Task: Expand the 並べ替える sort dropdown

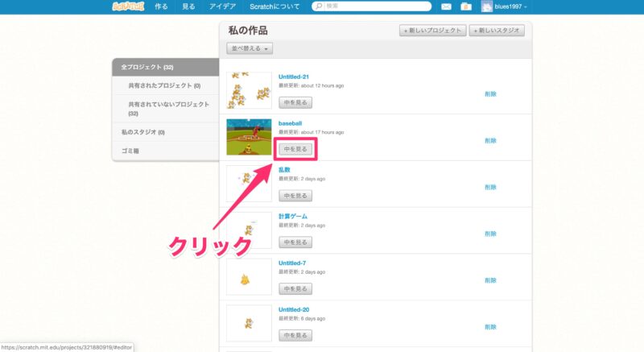Action: tap(250, 48)
